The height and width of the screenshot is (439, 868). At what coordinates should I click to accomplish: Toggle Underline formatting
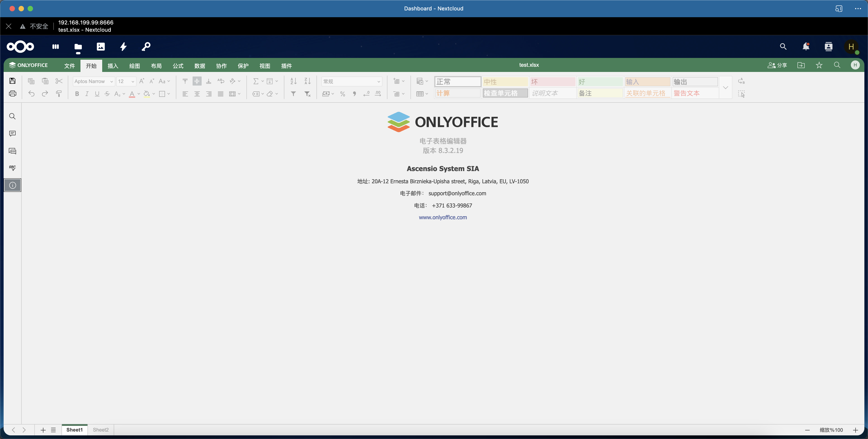97,94
